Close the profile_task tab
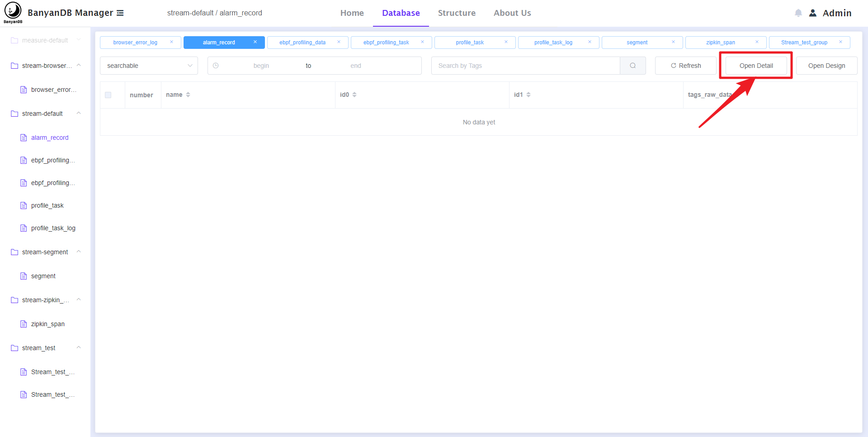Screen dimensions: 868x437 pyautogui.click(x=506, y=42)
